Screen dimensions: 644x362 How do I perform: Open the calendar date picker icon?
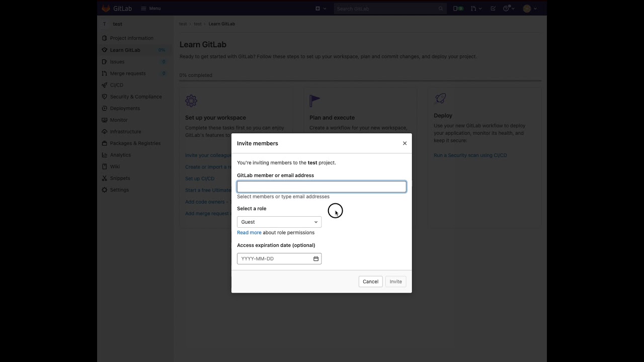pos(316,259)
